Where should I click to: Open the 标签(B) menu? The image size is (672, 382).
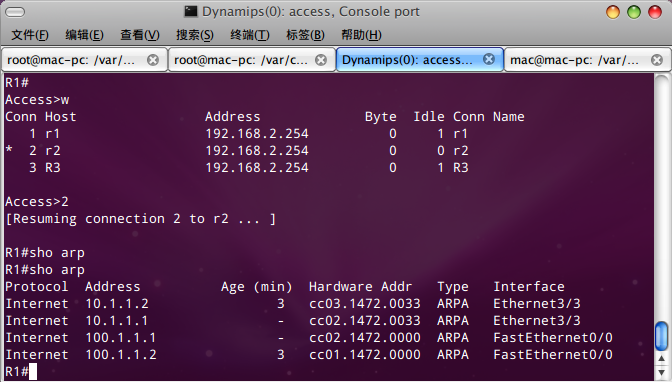coord(305,35)
